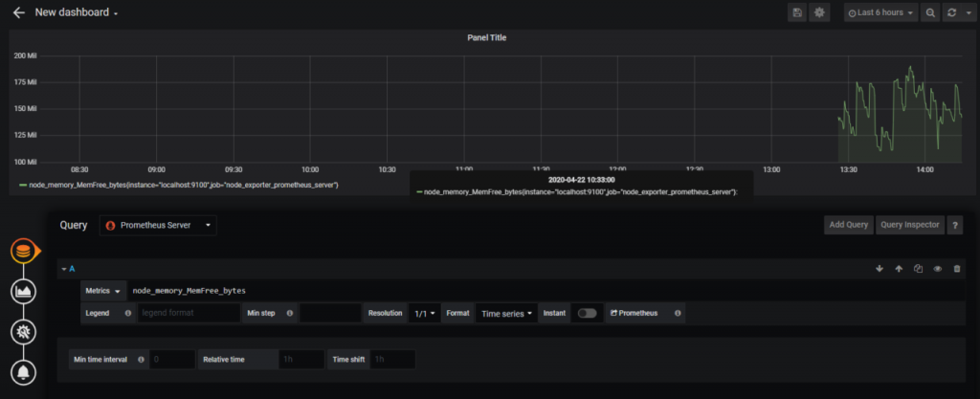Click the back arrow to leave panel editor
Screen dimensions: 980x399
(18, 12)
